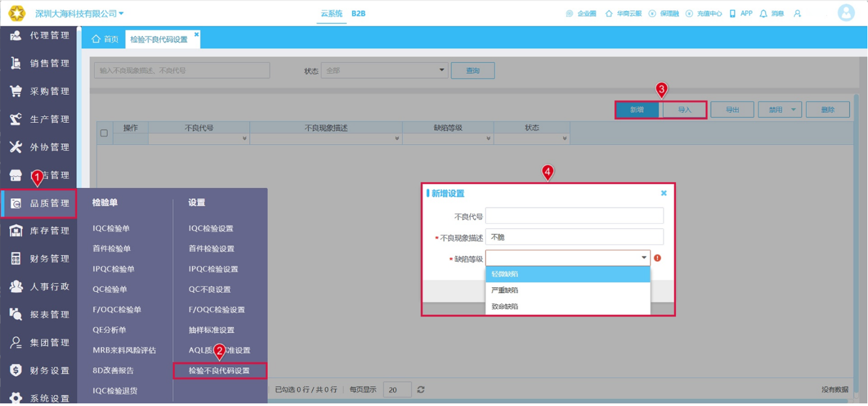Open 检验不良代码设置 in the settings menu
This screenshot has width=868, height=406.
pos(219,371)
